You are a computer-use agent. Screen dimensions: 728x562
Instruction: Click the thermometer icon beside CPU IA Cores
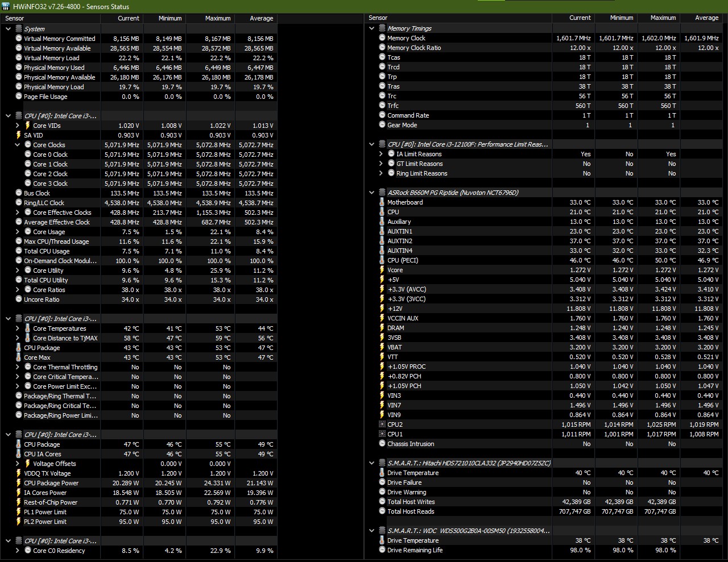(x=19, y=453)
